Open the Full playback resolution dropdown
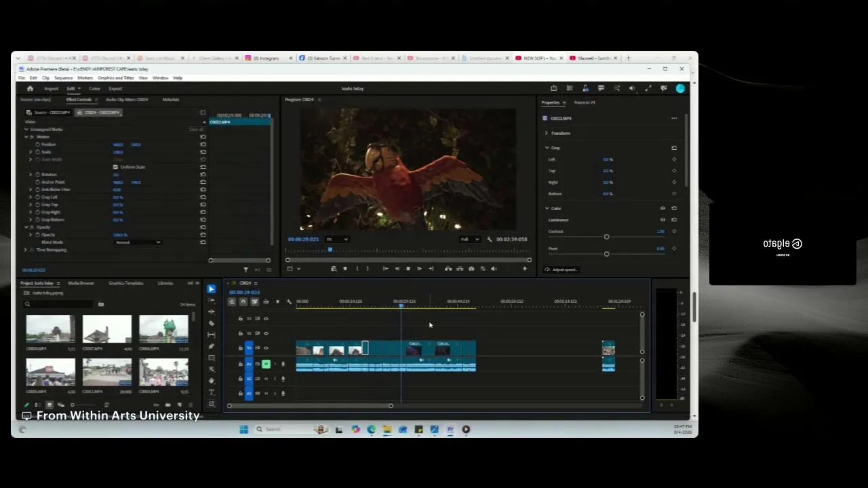This screenshot has width=868, height=488. [x=470, y=239]
